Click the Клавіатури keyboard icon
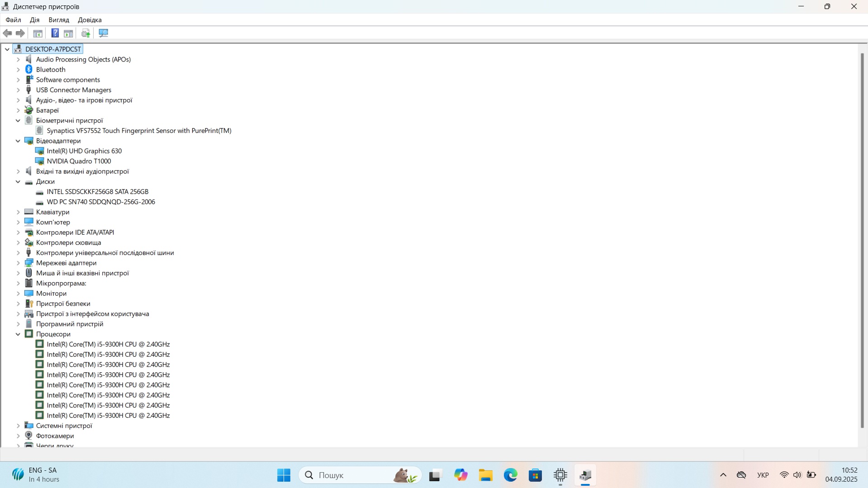 (x=28, y=212)
